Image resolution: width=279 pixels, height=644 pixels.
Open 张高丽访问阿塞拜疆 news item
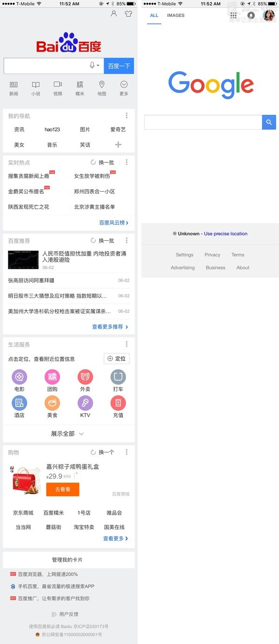tap(31, 280)
